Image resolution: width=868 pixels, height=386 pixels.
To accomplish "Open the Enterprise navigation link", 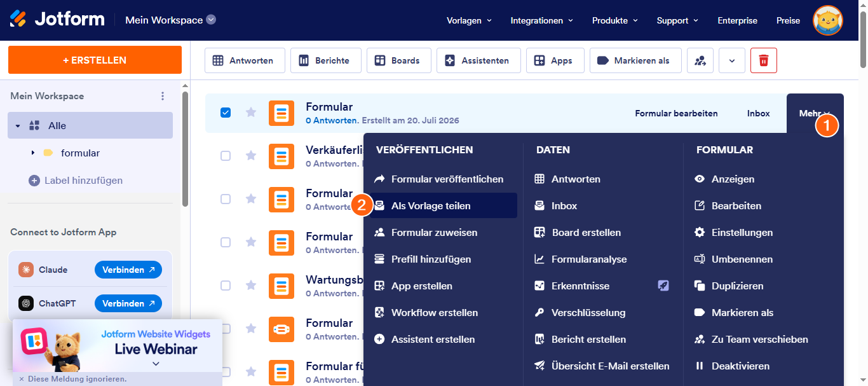I will (x=737, y=20).
